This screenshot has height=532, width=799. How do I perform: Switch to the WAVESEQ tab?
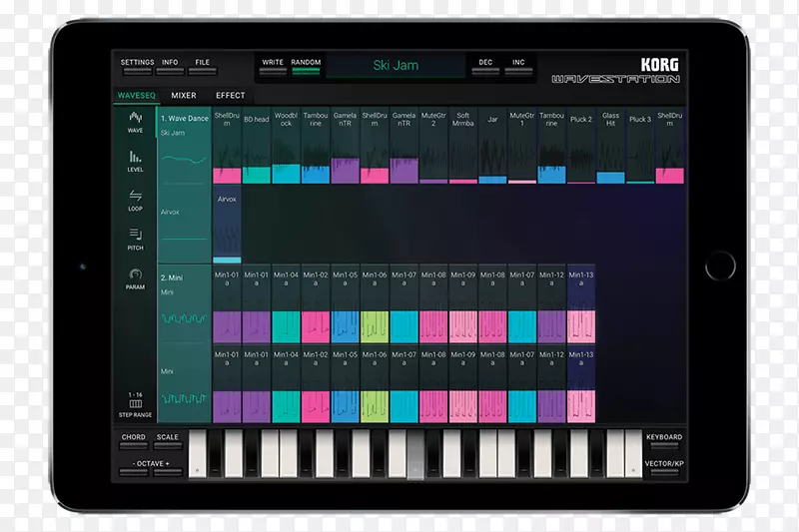[137, 95]
